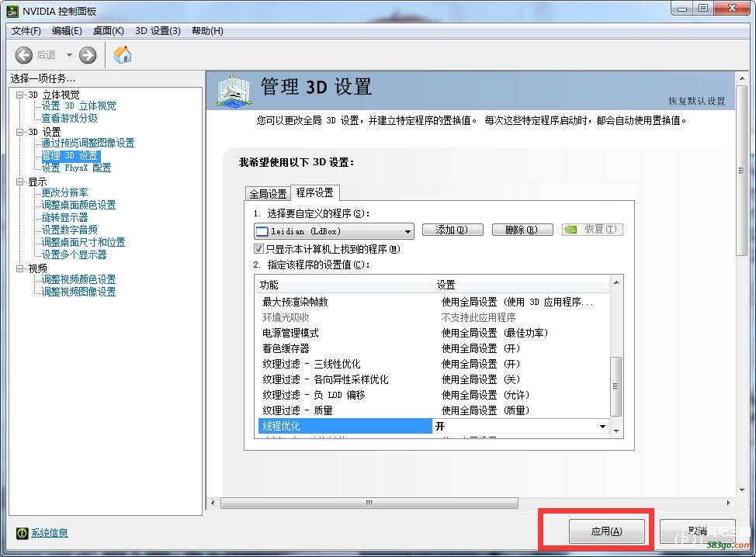The height and width of the screenshot is (557, 756).
Task: Click the 应用(A) button
Action: point(606,531)
